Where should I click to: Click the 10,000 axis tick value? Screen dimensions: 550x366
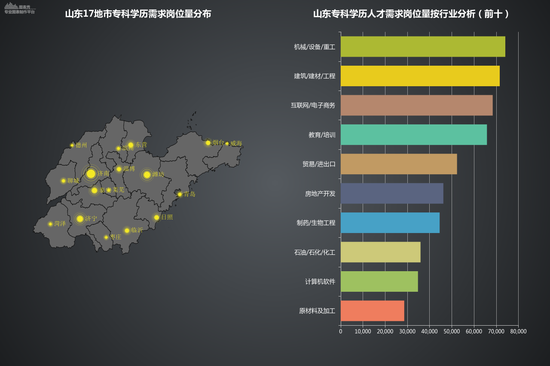(363, 331)
